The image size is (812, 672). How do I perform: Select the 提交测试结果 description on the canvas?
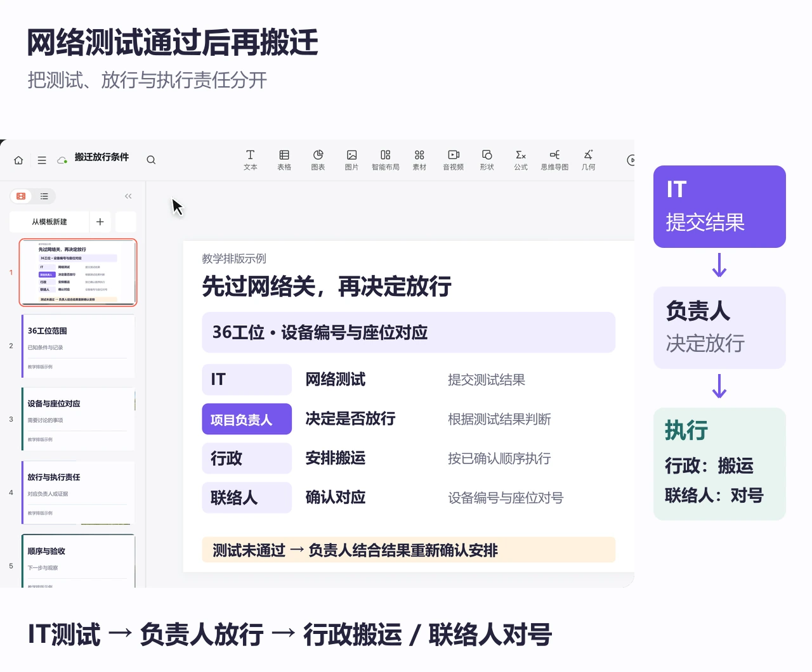click(487, 380)
